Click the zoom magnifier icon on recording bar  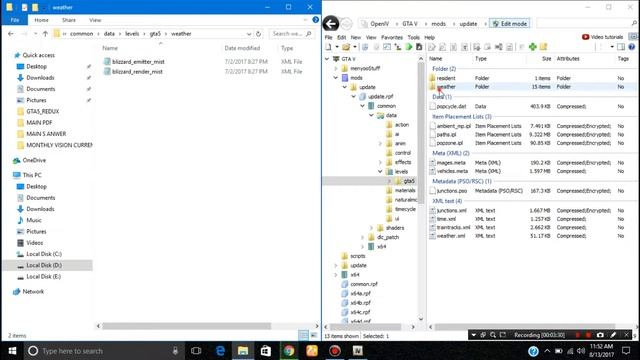pyautogui.click(x=493, y=335)
